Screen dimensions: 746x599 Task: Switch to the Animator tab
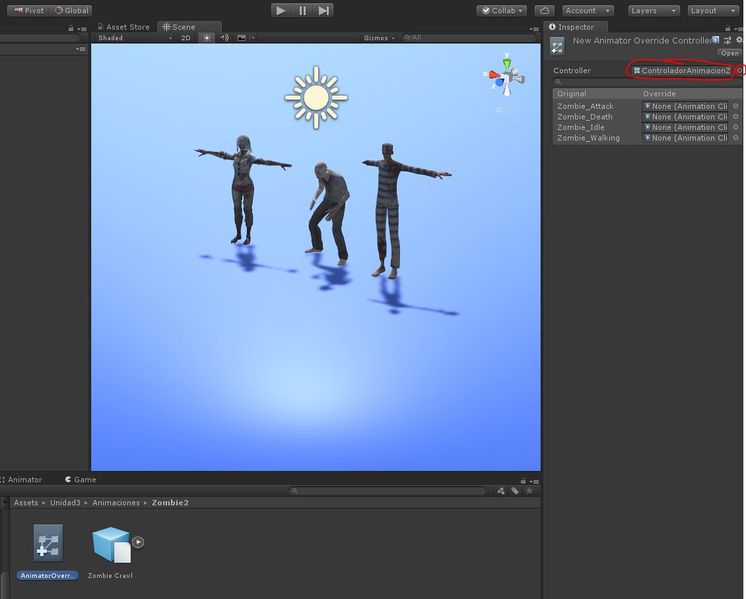point(21,480)
